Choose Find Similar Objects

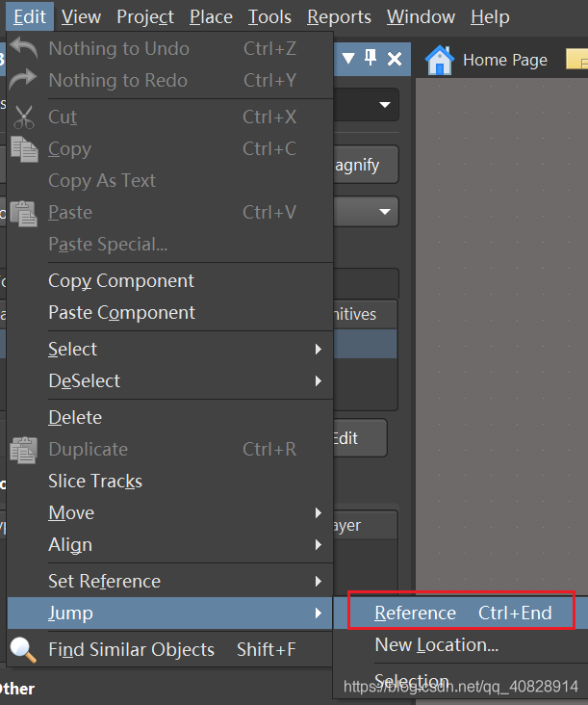tap(169, 650)
